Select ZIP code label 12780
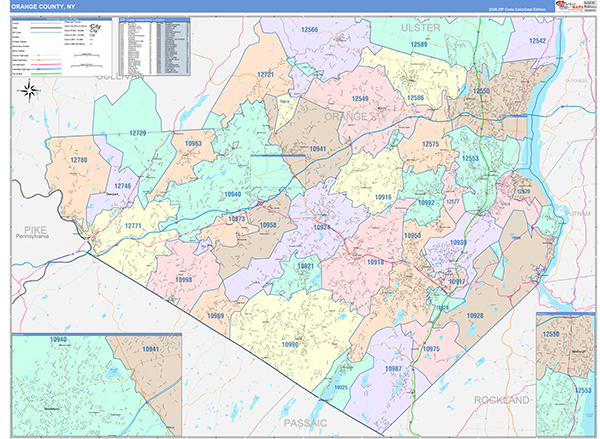This screenshot has width=600, height=439. pos(79,160)
